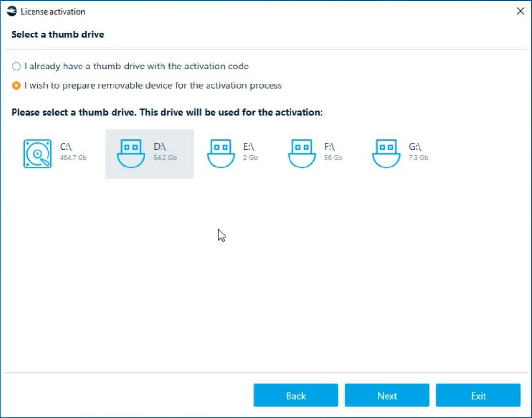Click the '54.2 Gb' size label
Screen dimensions: 532x418
(x=165, y=158)
